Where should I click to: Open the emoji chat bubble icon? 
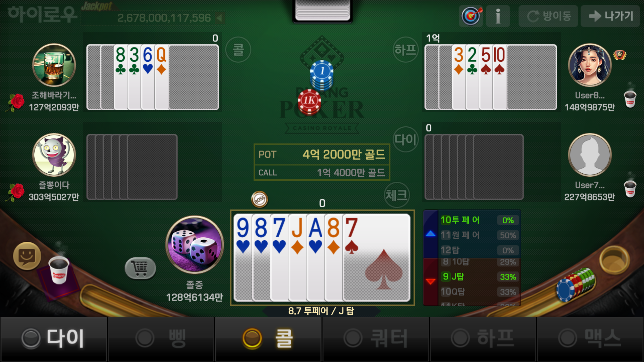click(x=27, y=256)
